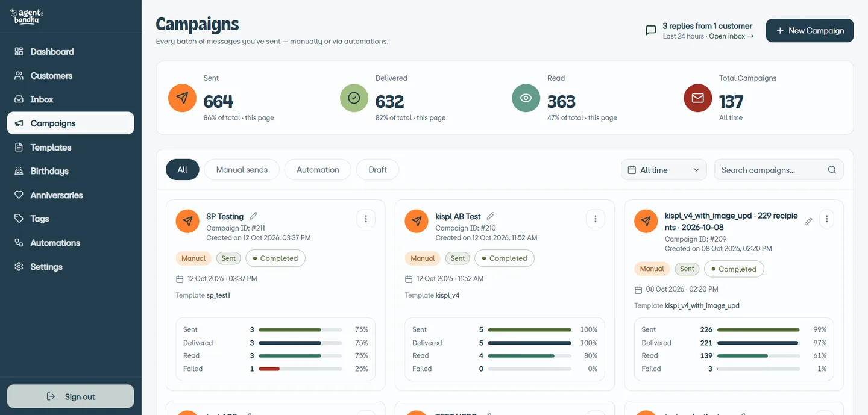This screenshot has height=415, width=868.
Task: Select Campaigns in the sidebar
Action: click(71, 123)
